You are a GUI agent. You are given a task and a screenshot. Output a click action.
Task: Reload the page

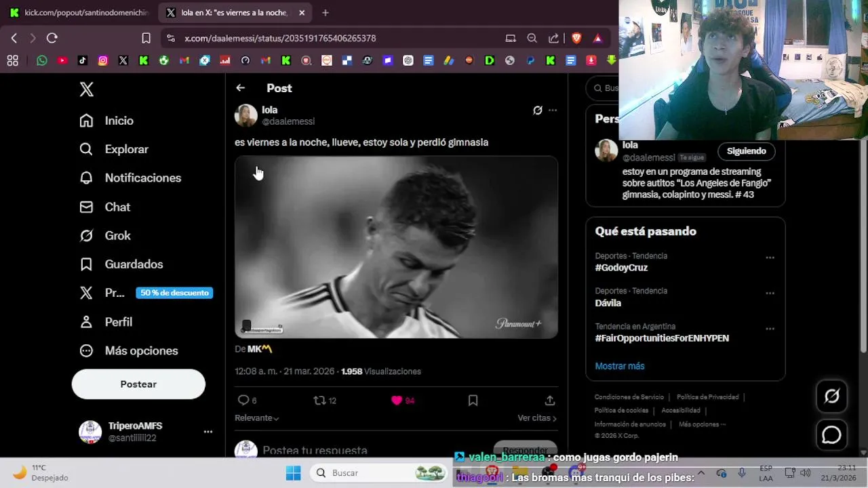[x=52, y=38]
